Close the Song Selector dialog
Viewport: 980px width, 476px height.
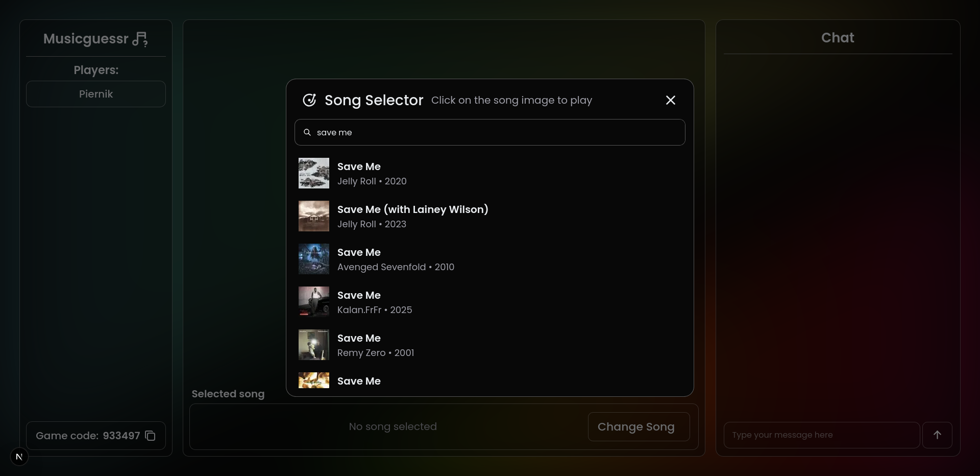pos(671,100)
